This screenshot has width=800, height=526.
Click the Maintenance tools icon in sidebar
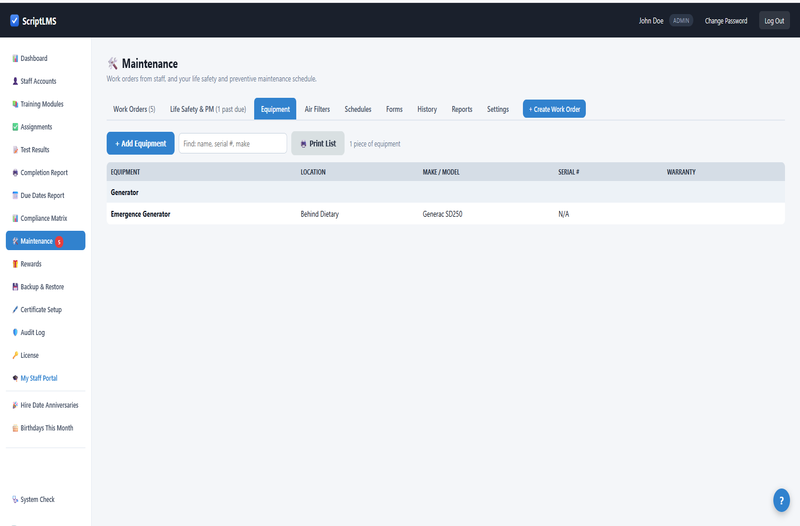pos(15,241)
